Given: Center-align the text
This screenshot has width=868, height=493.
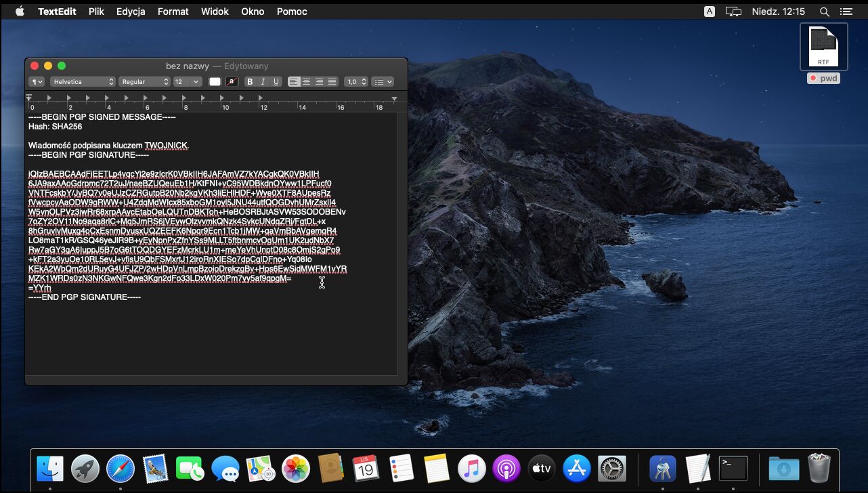Looking at the screenshot, I should [x=307, y=82].
